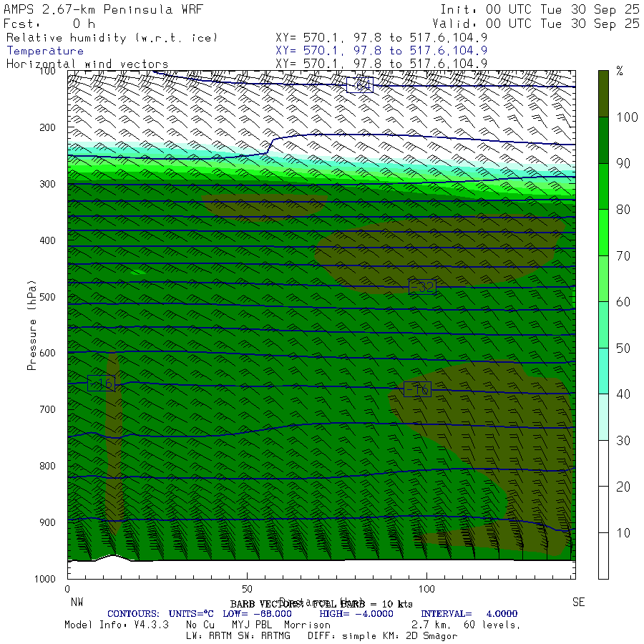The width and height of the screenshot is (644, 644).
Task: Click the color bar '100' label
Action: pyautogui.click(x=627, y=117)
